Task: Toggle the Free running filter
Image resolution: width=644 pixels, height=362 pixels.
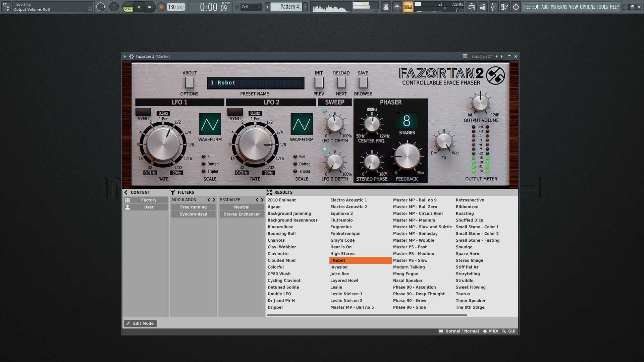Action: click(x=194, y=207)
